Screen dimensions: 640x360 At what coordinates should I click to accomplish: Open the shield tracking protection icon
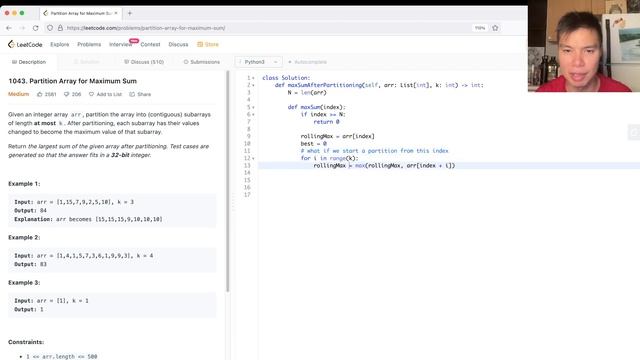coord(50,28)
